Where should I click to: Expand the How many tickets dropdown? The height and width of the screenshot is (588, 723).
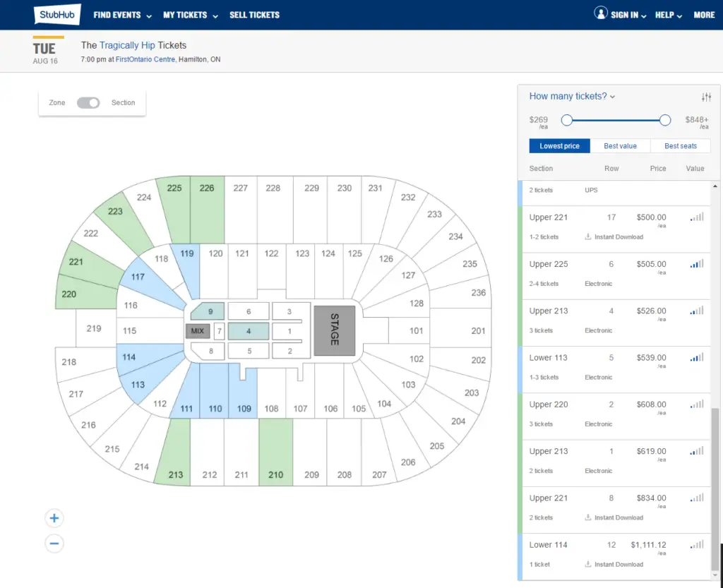(x=572, y=96)
